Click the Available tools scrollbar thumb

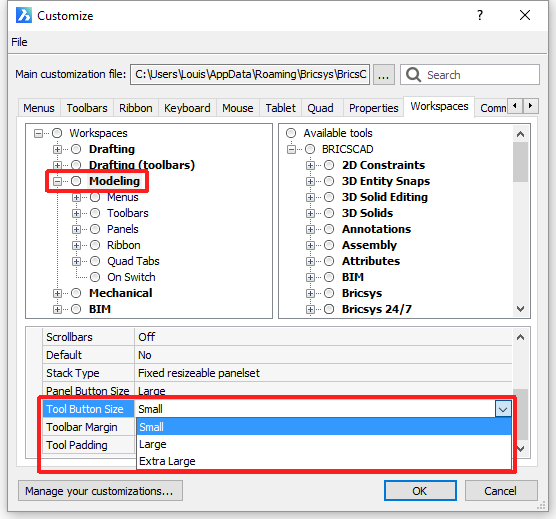[520, 162]
